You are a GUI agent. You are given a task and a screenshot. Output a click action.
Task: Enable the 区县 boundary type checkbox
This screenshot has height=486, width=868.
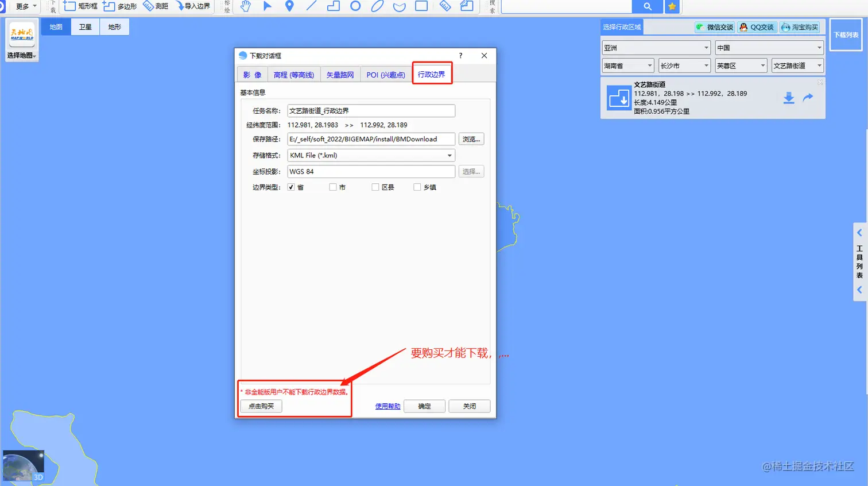point(375,187)
